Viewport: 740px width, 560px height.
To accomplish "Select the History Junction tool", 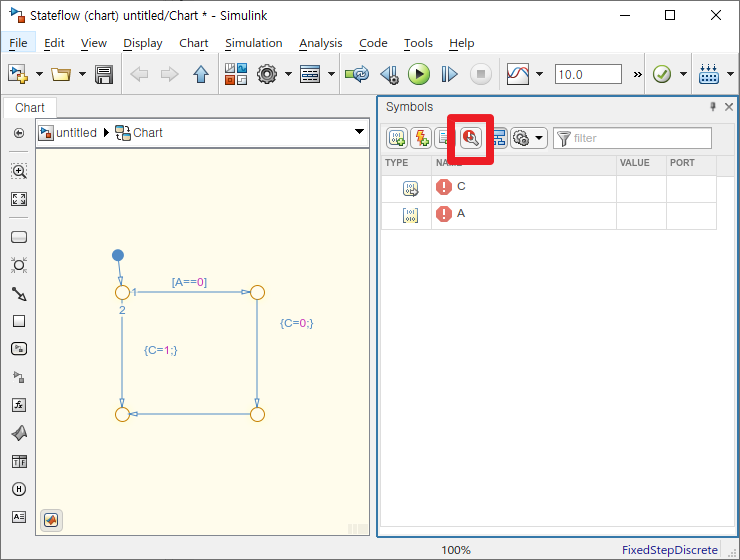I will tap(19, 489).
